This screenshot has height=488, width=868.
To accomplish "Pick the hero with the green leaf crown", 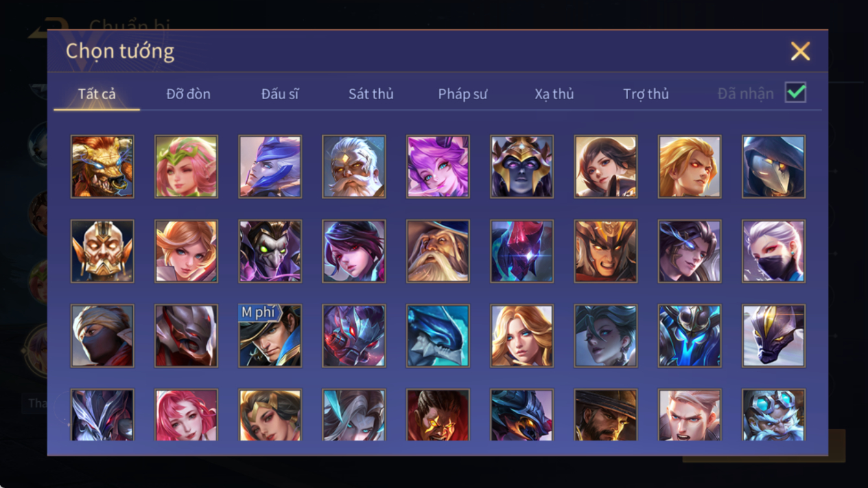I will coord(186,167).
